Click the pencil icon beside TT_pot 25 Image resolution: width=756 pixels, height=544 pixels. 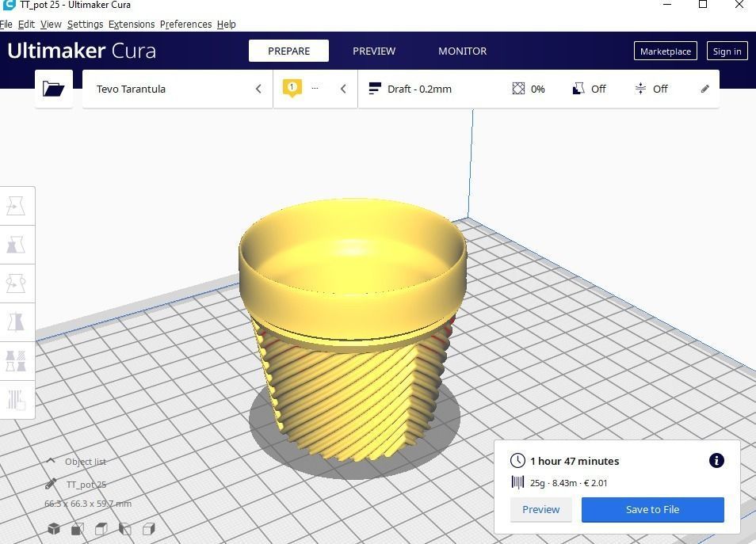pyautogui.click(x=51, y=485)
